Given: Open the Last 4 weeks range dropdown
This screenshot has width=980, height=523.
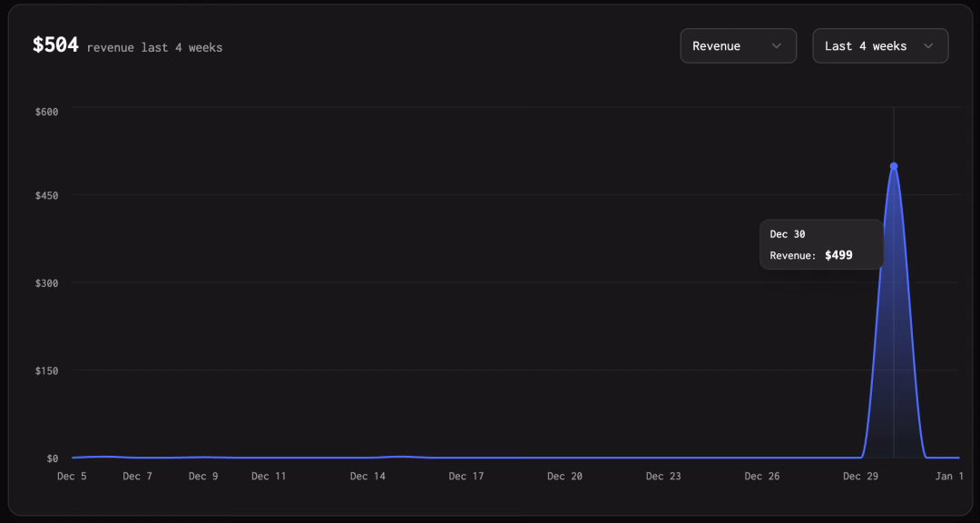Looking at the screenshot, I should 880,45.
